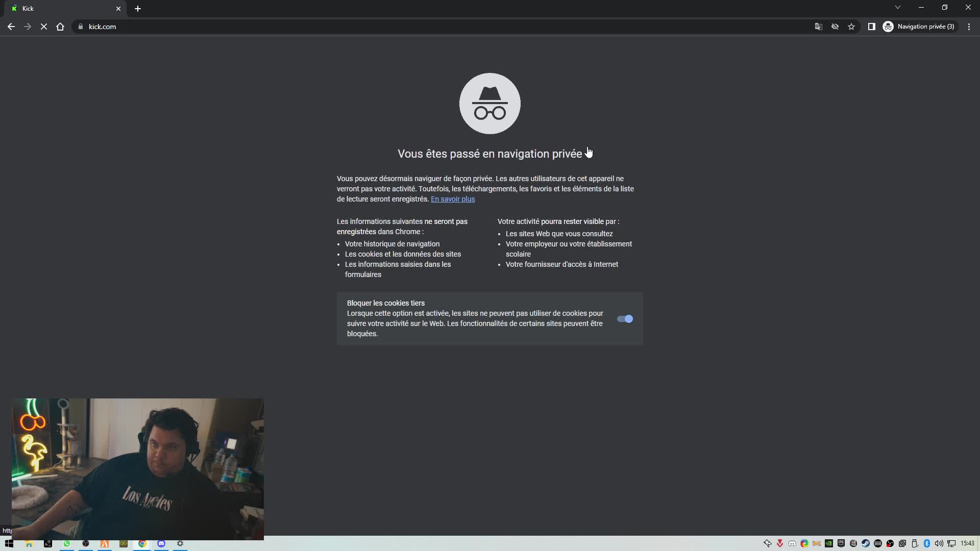Click 'Votre fournisseur d'accès à Internet' item
Screen dimensions: 980x551
561,264
